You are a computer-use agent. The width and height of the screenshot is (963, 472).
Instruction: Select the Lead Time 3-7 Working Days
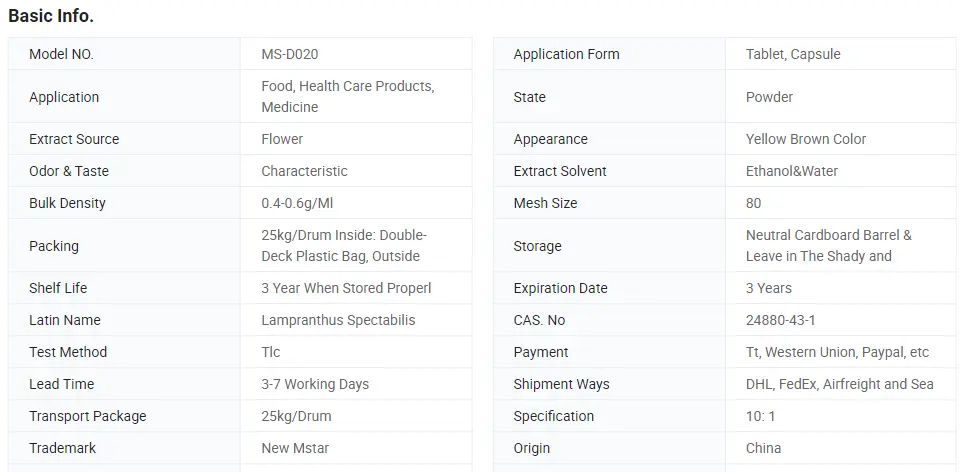click(x=315, y=384)
